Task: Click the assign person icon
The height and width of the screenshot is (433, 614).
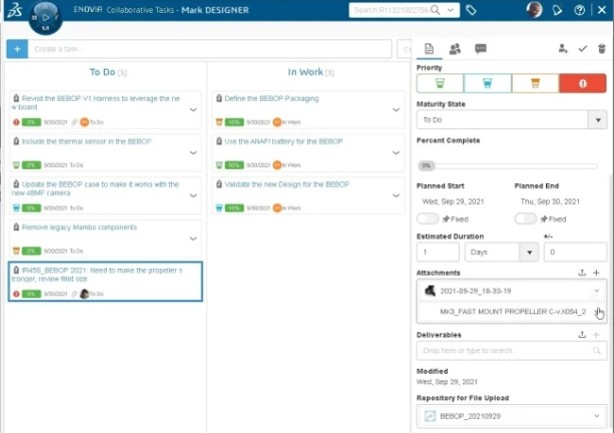Action: tap(563, 49)
